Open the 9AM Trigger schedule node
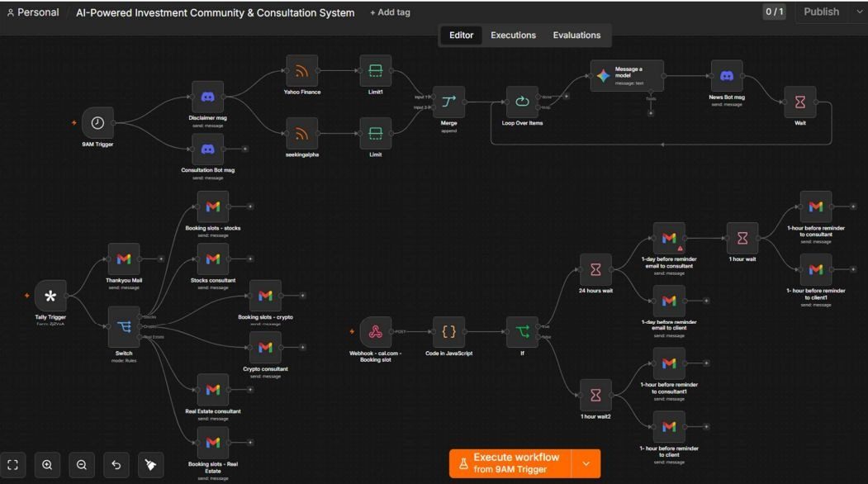The width and height of the screenshot is (868, 484). [x=97, y=123]
